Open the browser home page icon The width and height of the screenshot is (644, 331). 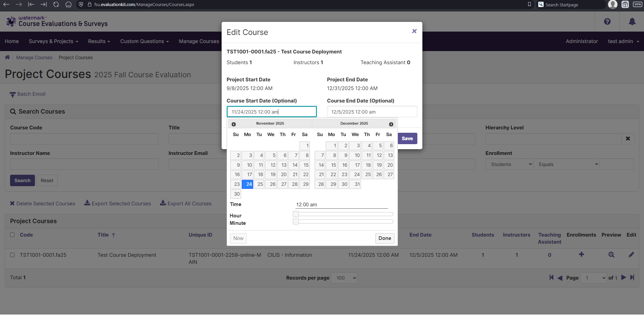[68, 4]
